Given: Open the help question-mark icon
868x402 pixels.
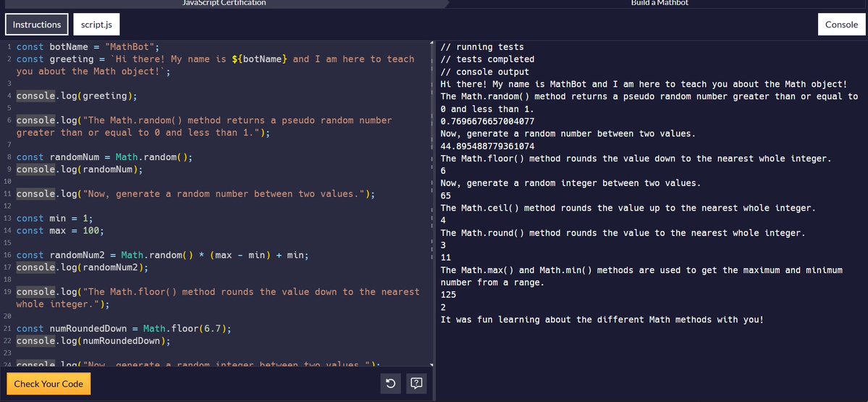Looking at the screenshot, I should coord(416,383).
